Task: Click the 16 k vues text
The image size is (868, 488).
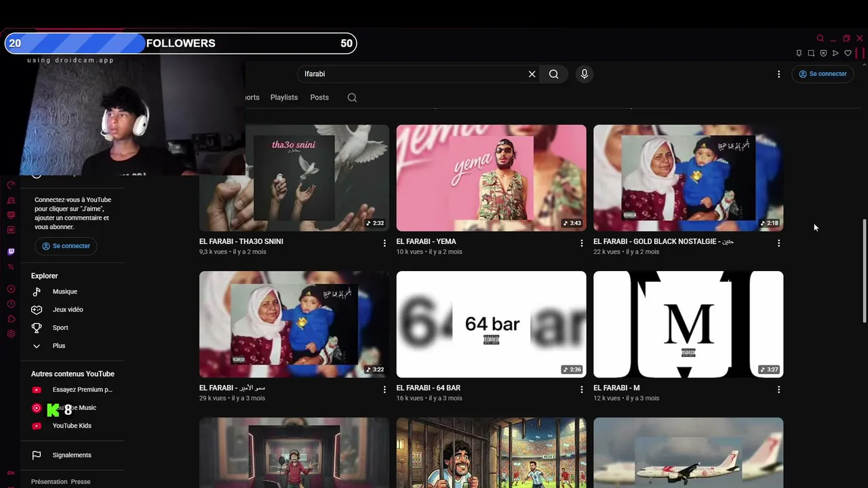Action: (410, 398)
